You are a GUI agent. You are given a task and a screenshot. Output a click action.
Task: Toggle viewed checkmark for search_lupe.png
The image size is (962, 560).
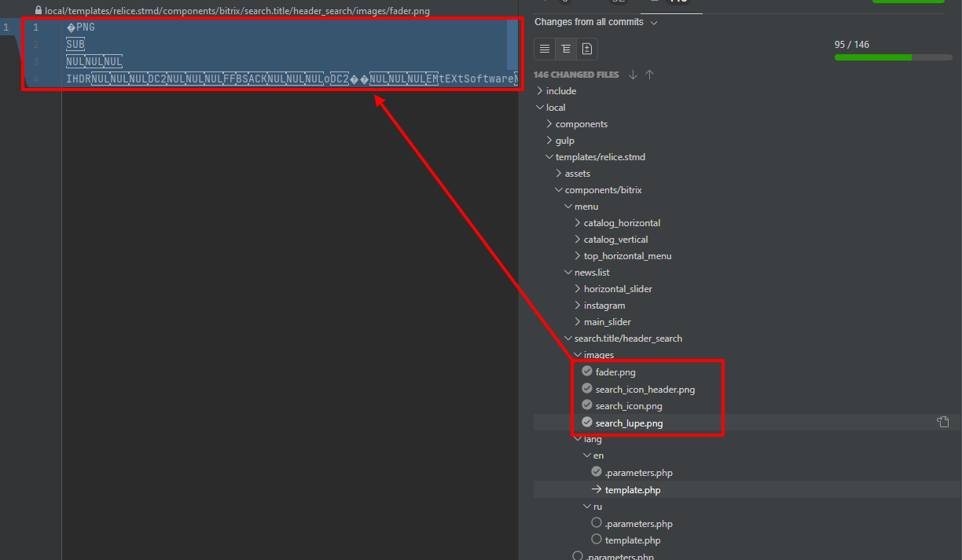(587, 423)
